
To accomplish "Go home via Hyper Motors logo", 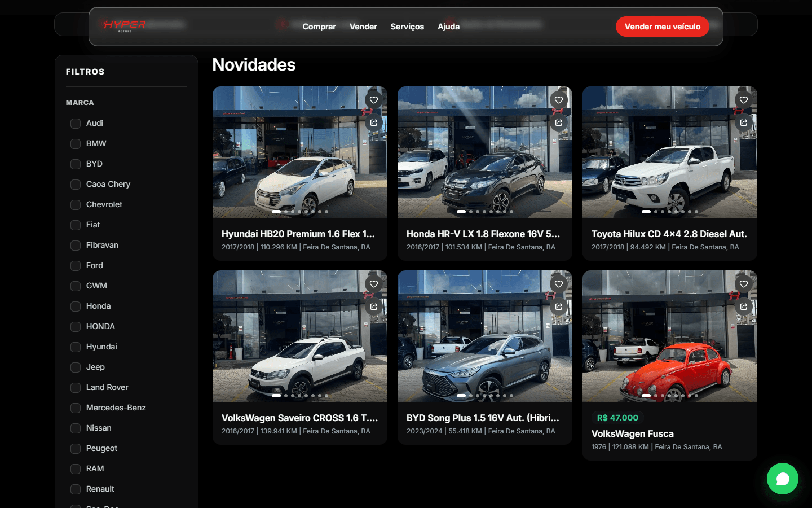I will tap(125, 26).
